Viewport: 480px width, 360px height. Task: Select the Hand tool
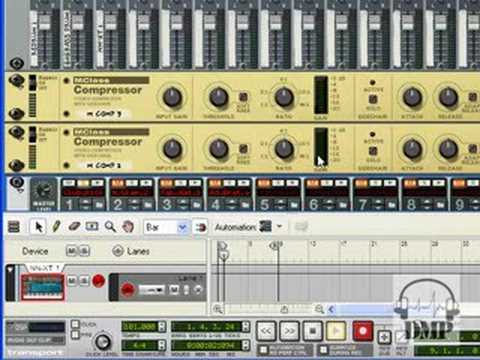(128, 227)
